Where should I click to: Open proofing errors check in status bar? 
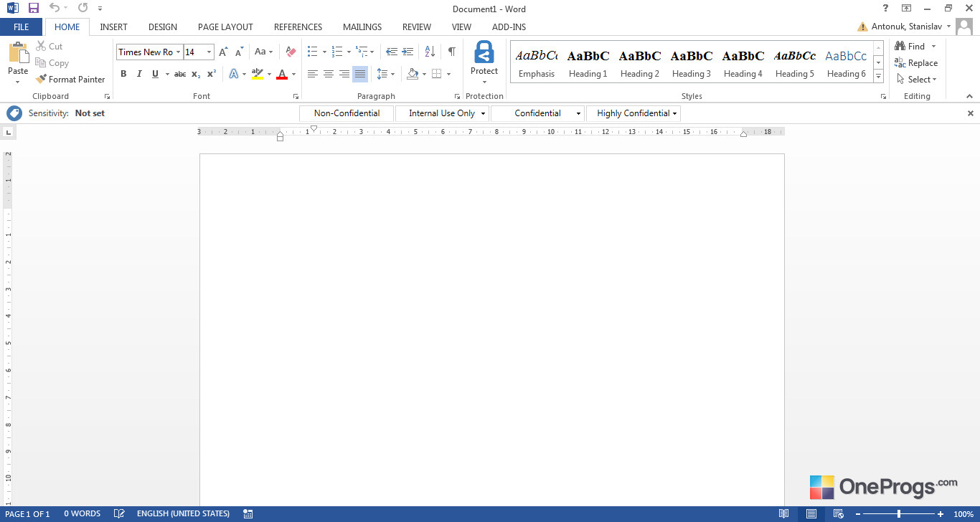(x=119, y=514)
